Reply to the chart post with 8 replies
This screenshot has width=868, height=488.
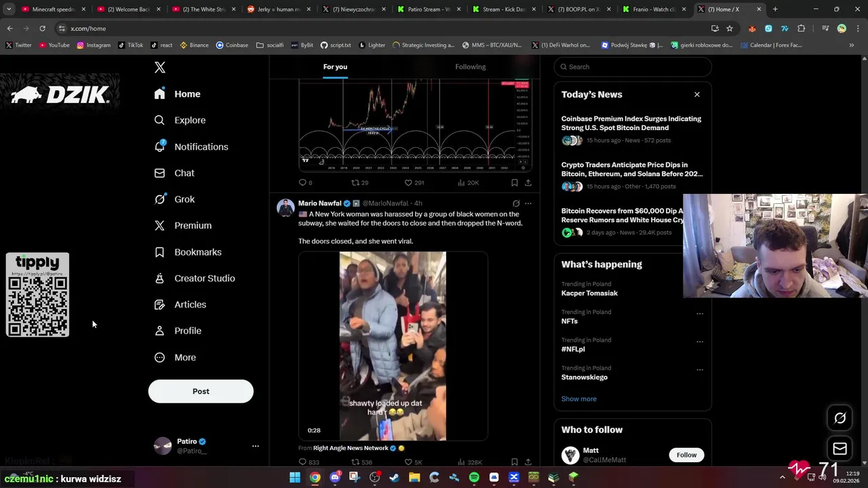[306, 182]
